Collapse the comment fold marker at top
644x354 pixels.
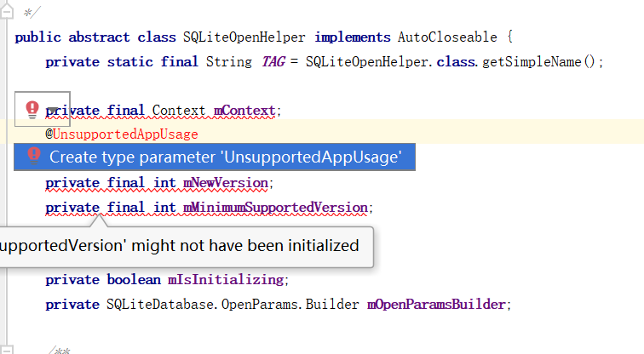(x=6, y=11)
